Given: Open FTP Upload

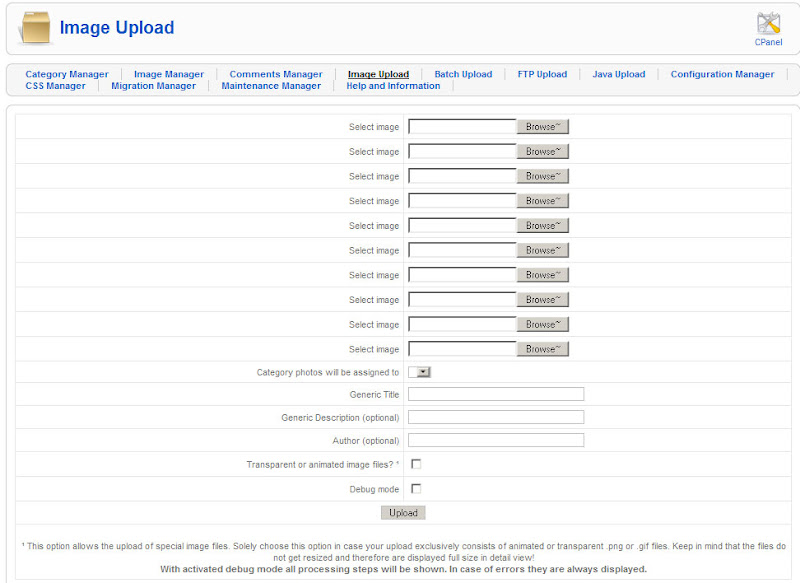Looking at the screenshot, I should [x=542, y=74].
